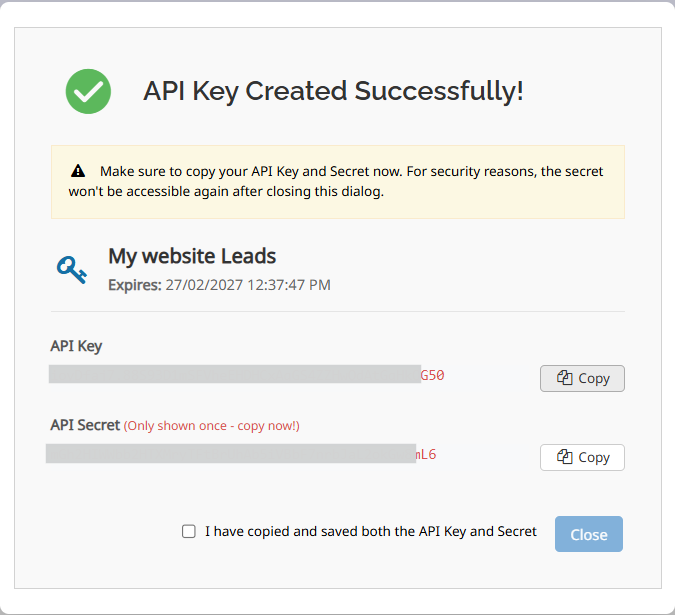Click the warning triangle icon

pos(78,172)
